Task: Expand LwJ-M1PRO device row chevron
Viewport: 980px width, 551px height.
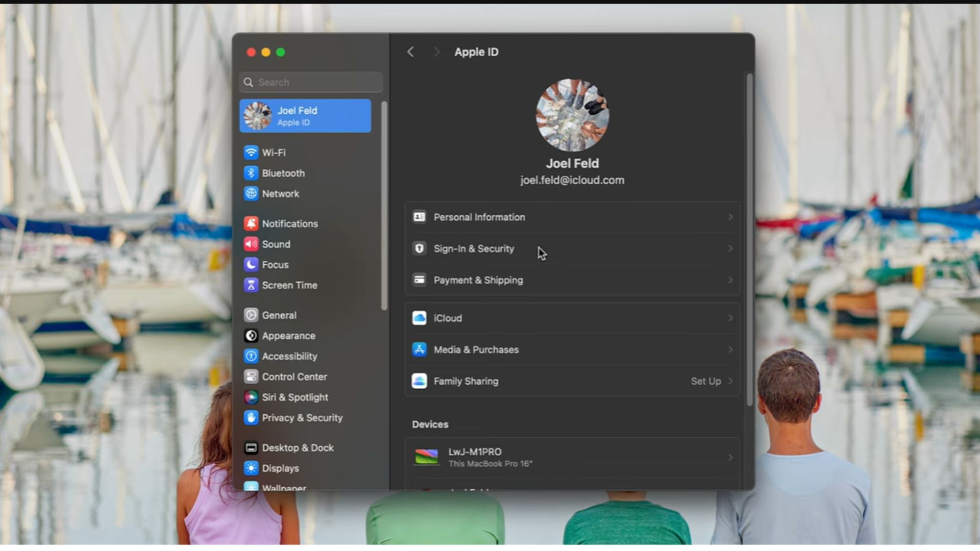Action: (x=730, y=458)
